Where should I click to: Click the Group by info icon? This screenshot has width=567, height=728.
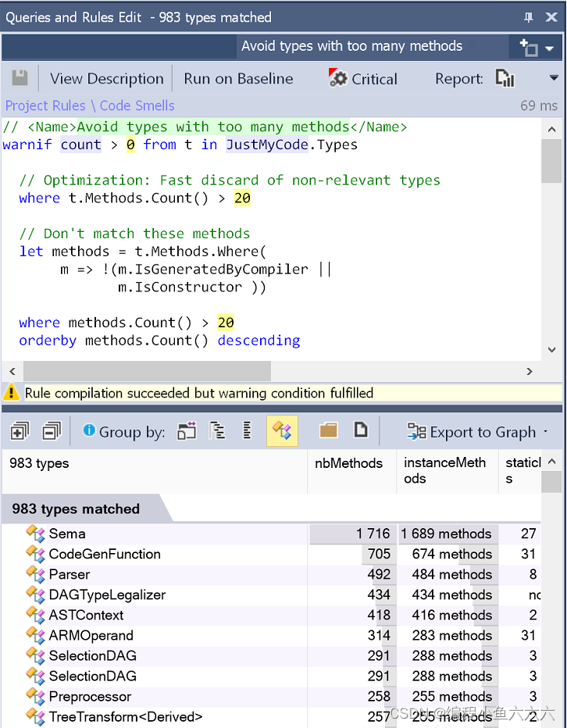click(x=89, y=430)
